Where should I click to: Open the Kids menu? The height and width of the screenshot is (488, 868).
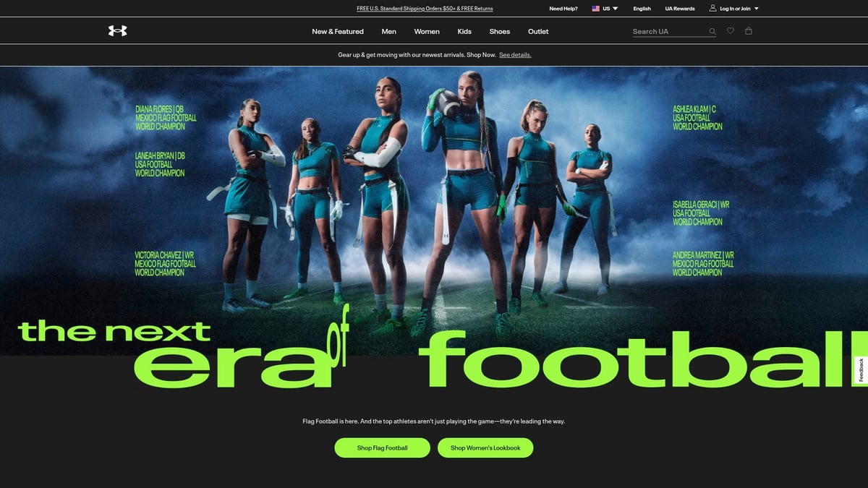pyautogui.click(x=464, y=31)
